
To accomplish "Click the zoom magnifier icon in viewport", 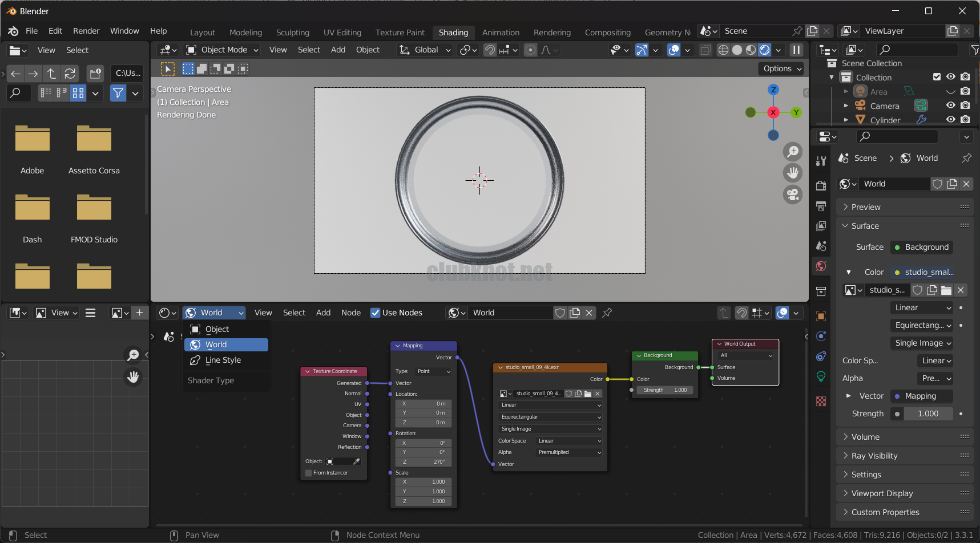I will coord(793,152).
